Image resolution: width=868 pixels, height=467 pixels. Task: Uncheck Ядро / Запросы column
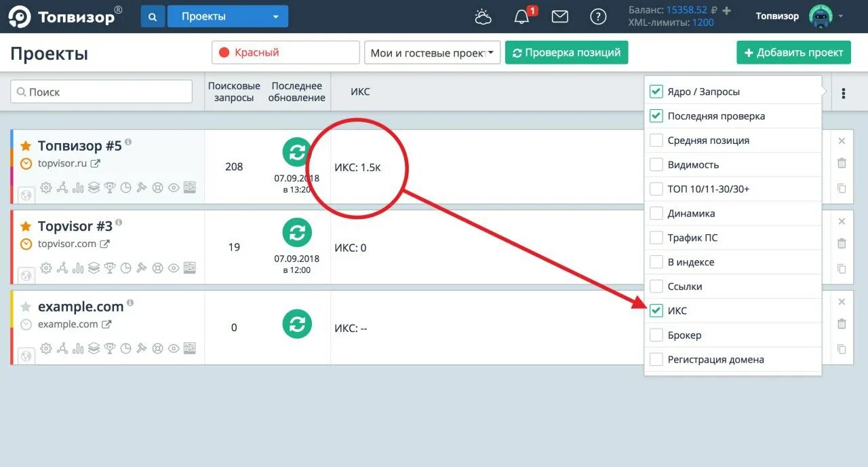point(656,92)
